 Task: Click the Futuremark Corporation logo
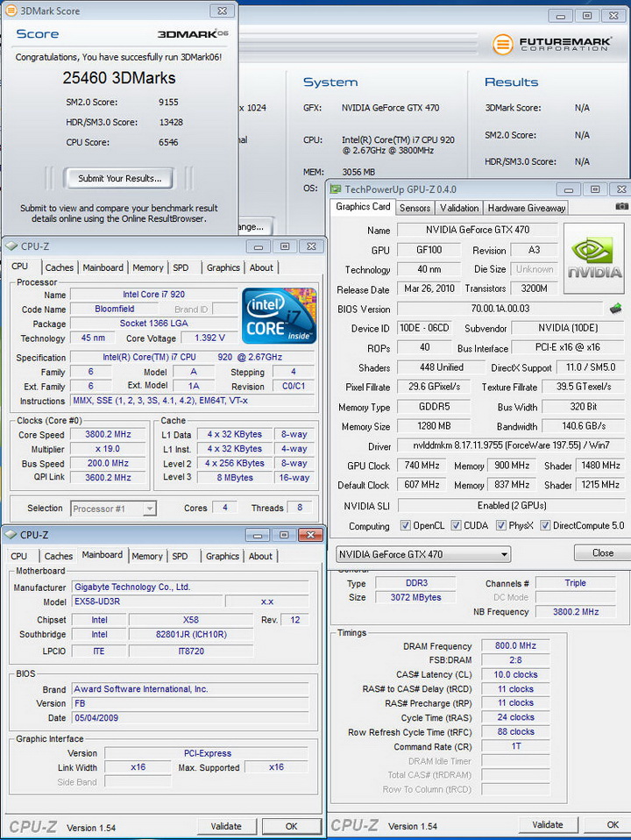[x=552, y=44]
